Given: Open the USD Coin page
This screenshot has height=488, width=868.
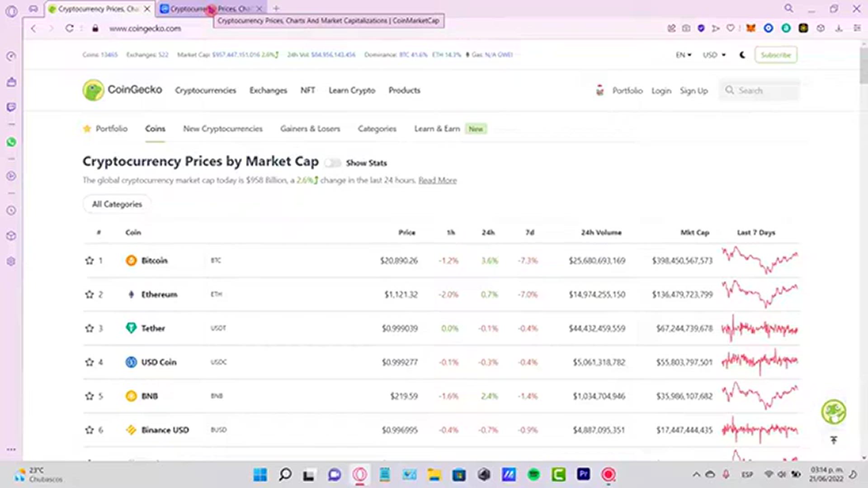Looking at the screenshot, I should [159, 362].
